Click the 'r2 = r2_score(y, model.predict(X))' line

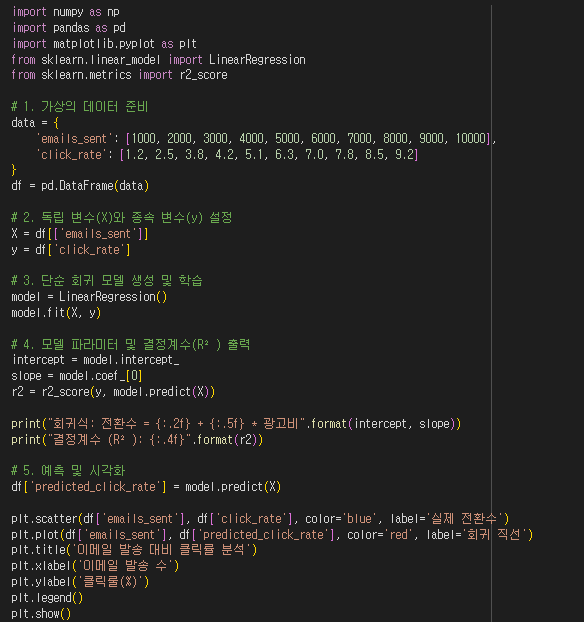pos(113,392)
